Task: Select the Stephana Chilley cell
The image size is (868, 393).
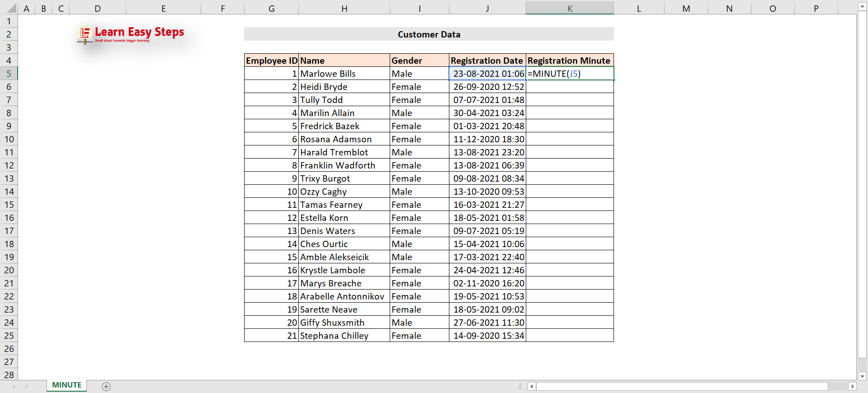Action: tap(344, 336)
